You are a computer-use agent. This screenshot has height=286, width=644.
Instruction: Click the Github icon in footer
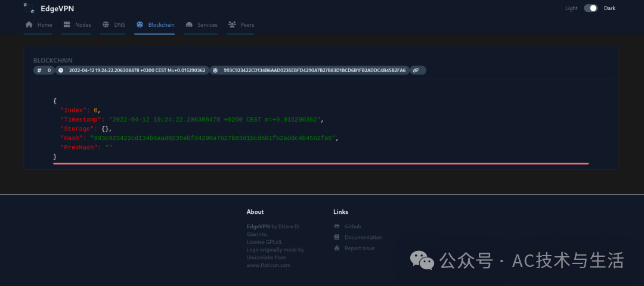(337, 226)
